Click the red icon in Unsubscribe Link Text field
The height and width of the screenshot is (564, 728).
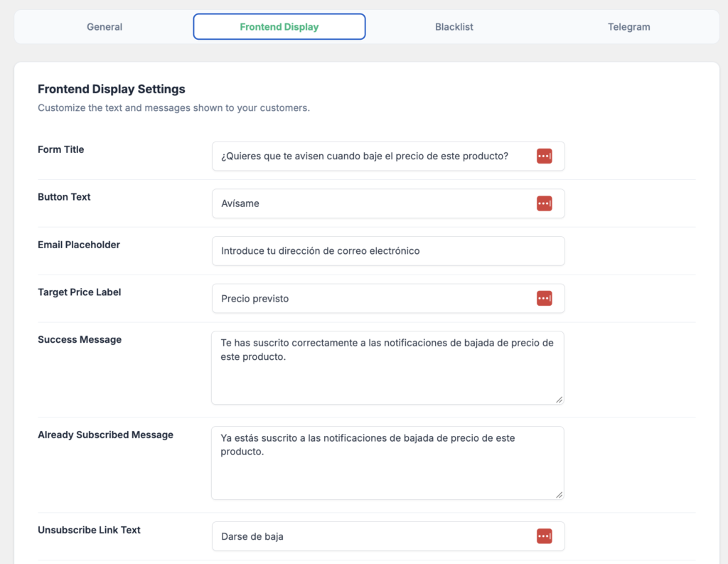pos(544,536)
